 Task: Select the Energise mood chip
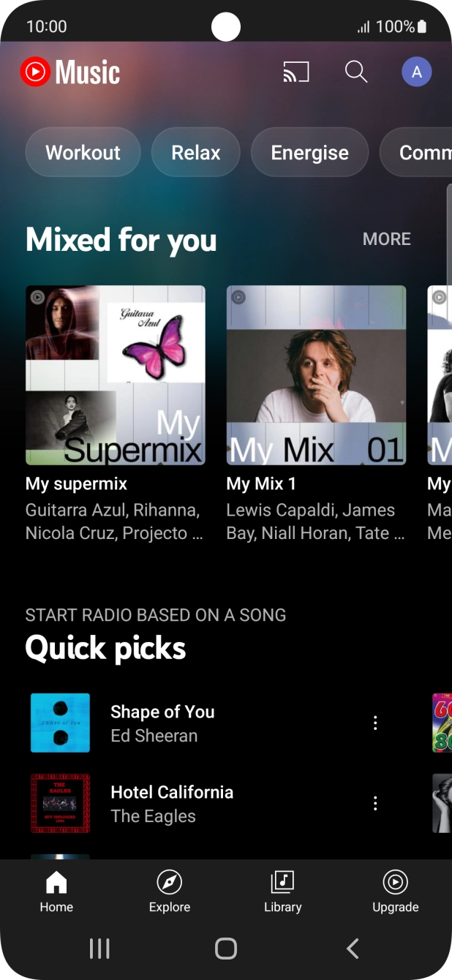coord(309,152)
